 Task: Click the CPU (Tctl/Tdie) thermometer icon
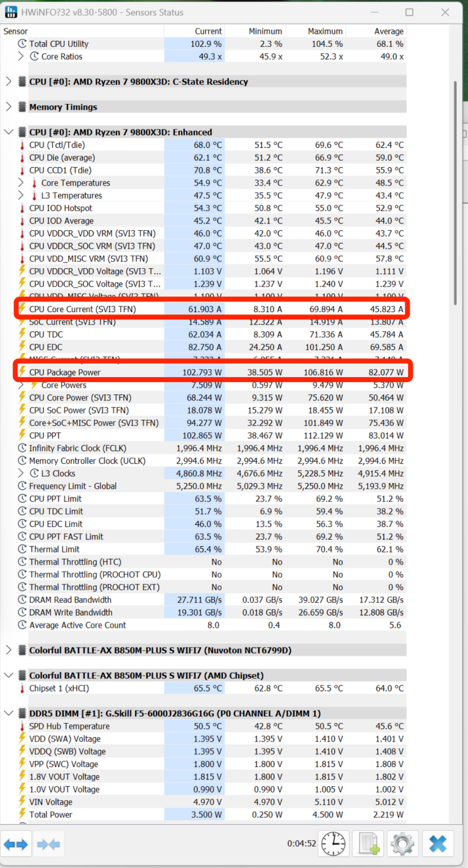point(23,145)
